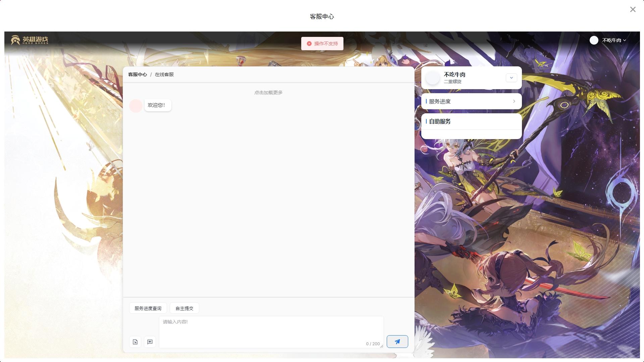
Task: Close the 客服中心 dialog
Action: [x=633, y=9]
